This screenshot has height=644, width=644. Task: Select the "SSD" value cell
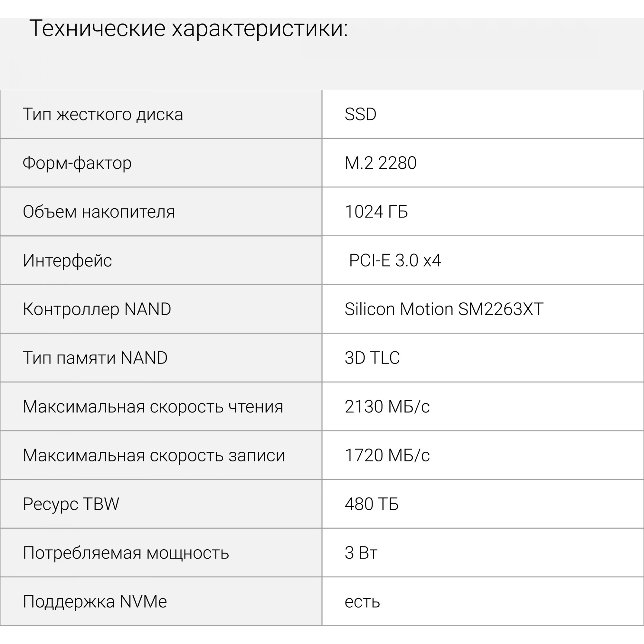pyautogui.click(x=360, y=114)
